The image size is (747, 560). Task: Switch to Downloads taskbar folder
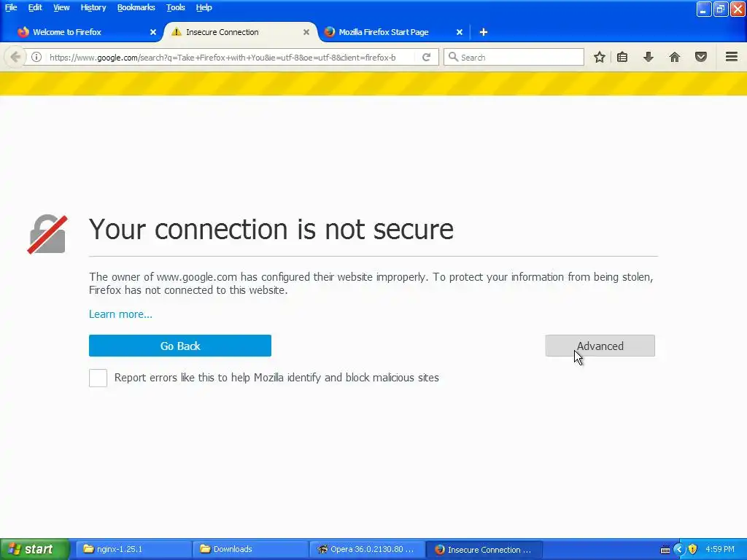click(250, 549)
